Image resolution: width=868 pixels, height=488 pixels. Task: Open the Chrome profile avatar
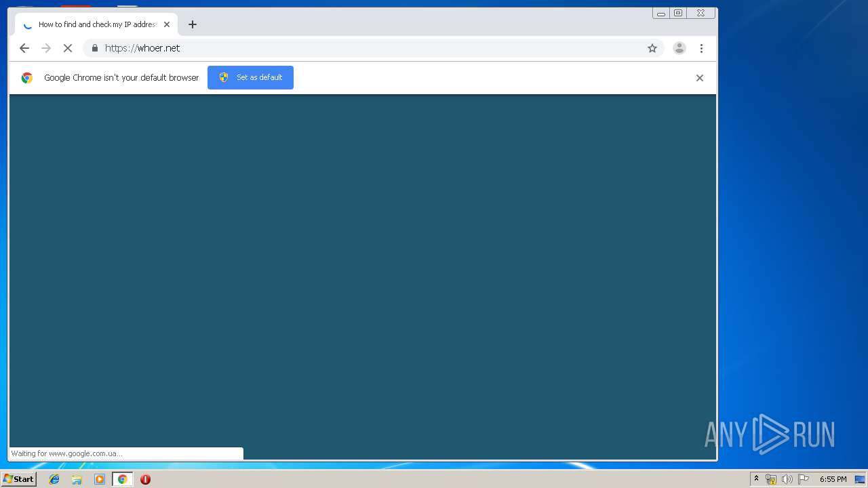coord(679,48)
